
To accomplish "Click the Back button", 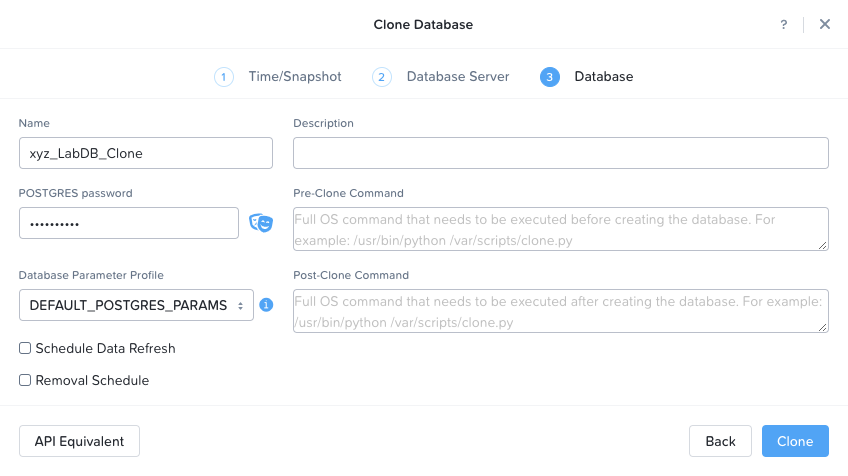I will [x=720, y=441].
